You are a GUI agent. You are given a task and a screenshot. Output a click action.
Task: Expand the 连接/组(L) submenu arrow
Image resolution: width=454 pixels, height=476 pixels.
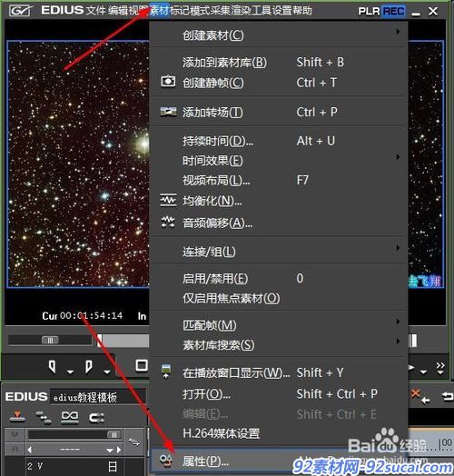click(398, 248)
